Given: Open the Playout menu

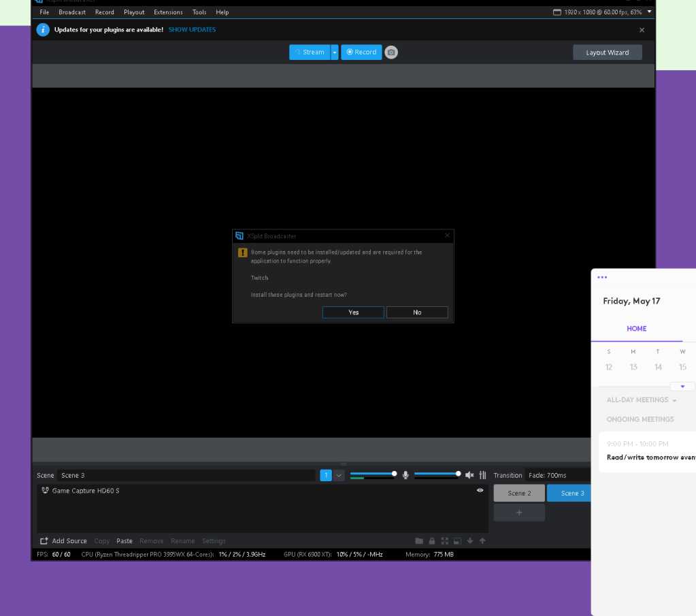Looking at the screenshot, I should (x=134, y=12).
